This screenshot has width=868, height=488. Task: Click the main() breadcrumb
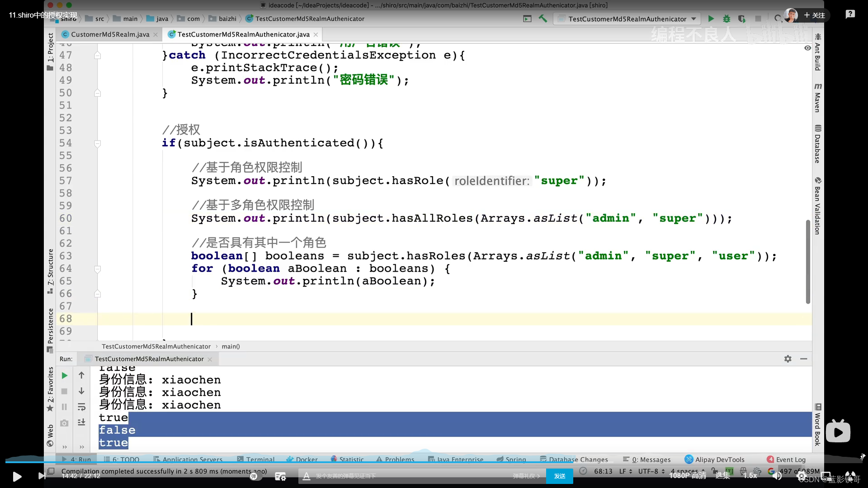(x=231, y=347)
